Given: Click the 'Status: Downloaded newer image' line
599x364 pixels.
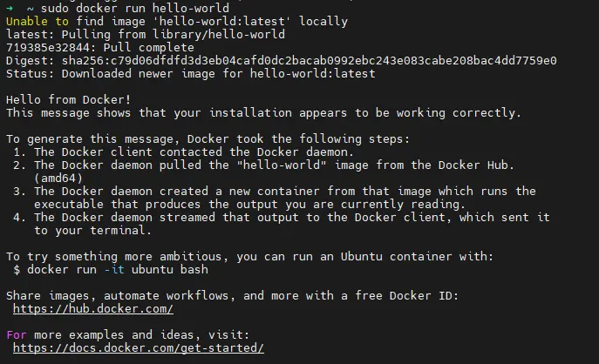Looking at the screenshot, I should click(191, 73).
